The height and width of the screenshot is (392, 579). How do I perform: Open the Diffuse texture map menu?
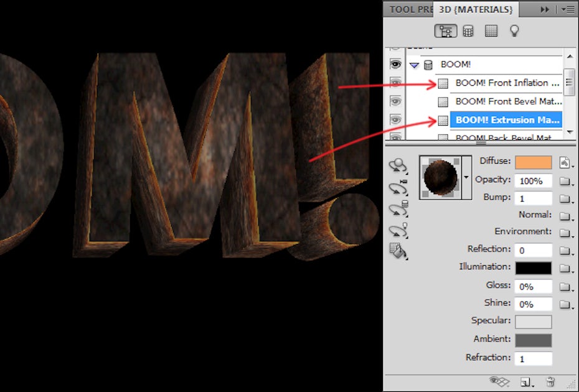pyautogui.click(x=565, y=162)
